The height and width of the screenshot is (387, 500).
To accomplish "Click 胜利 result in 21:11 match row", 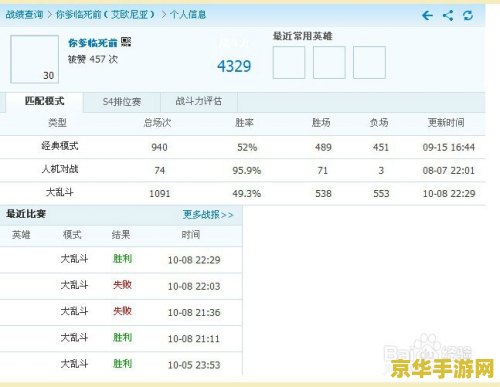I will [x=122, y=338].
